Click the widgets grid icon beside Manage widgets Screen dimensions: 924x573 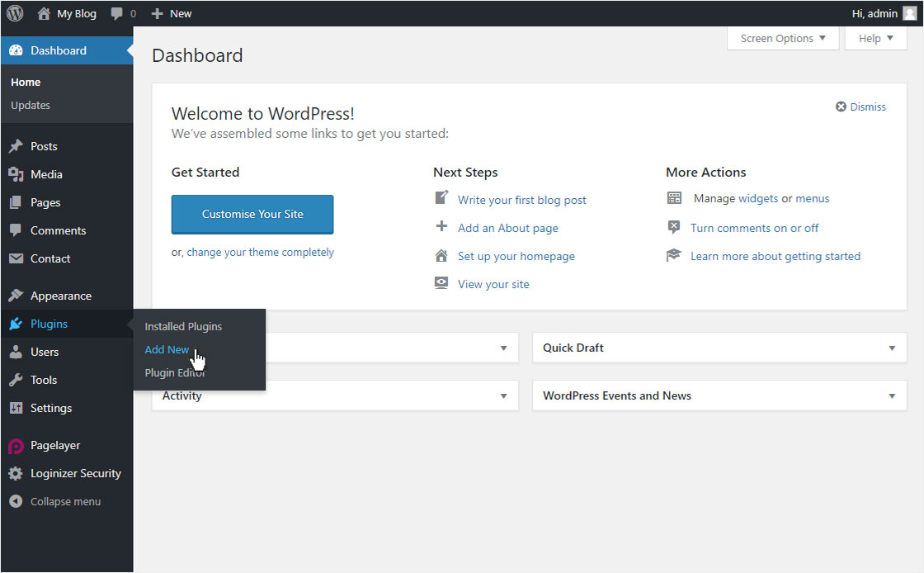tap(674, 197)
